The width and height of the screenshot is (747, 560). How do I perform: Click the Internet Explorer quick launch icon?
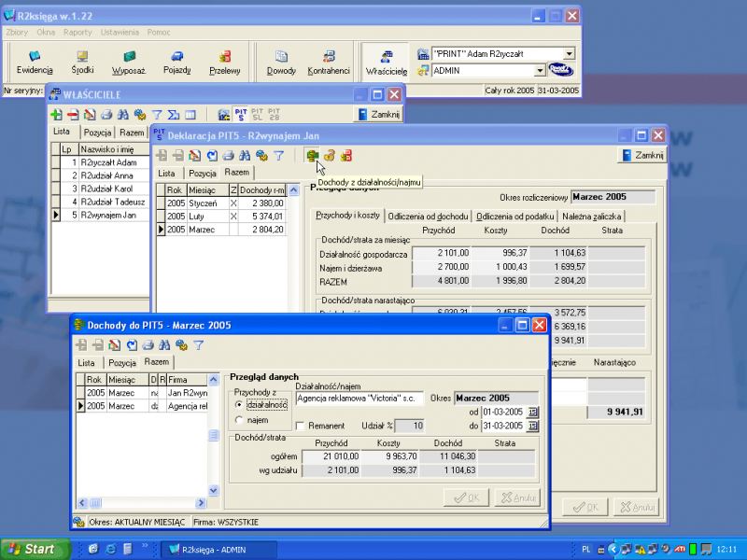pos(110,549)
